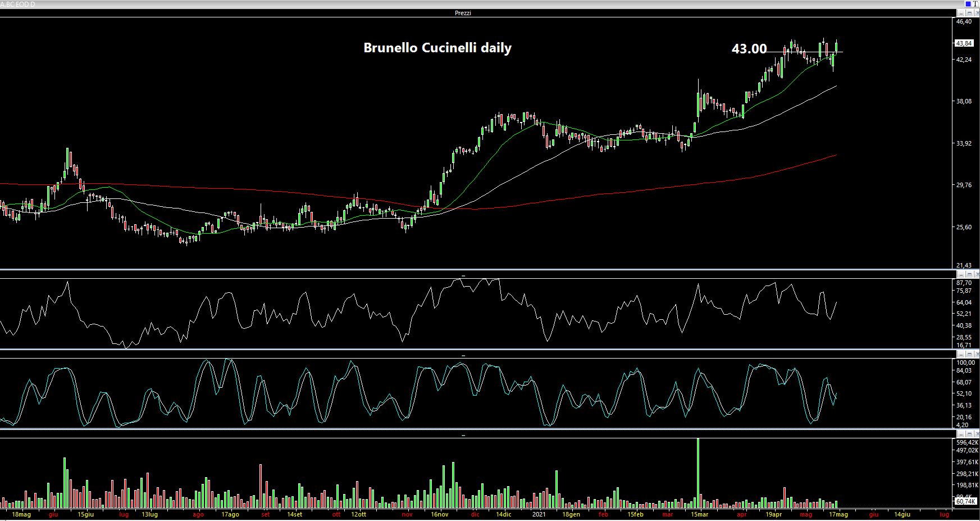
Task: Click the 21,43 price axis value
Action: click(964, 265)
